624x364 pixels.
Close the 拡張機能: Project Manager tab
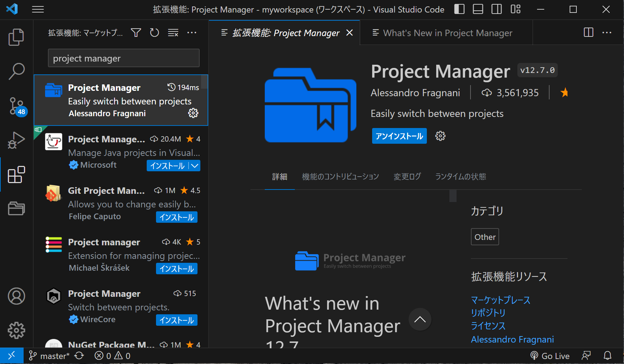[x=350, y=33]
